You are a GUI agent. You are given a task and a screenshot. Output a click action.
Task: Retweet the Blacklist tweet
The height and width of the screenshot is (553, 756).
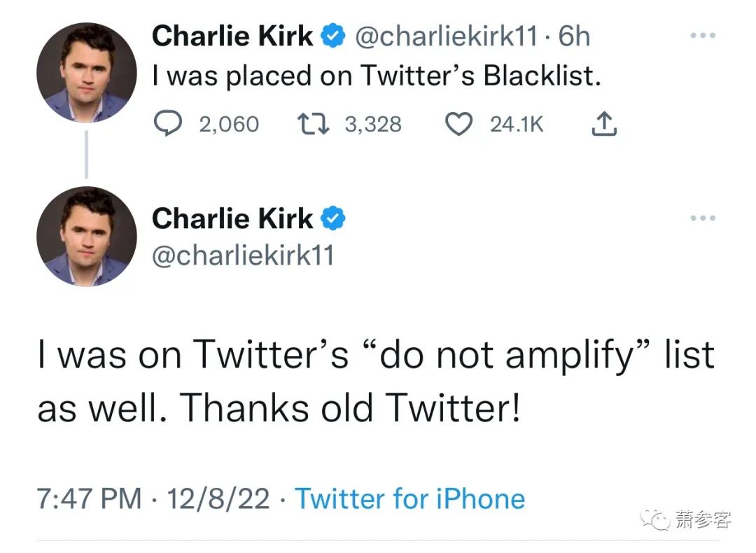[311, 125]
